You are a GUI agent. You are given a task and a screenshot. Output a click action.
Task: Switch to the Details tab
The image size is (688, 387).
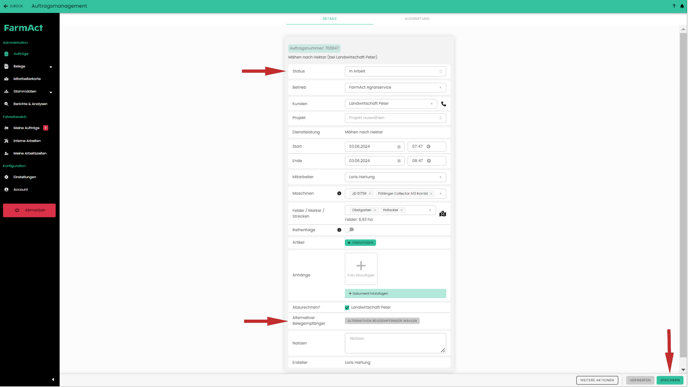tap(330, 19)
